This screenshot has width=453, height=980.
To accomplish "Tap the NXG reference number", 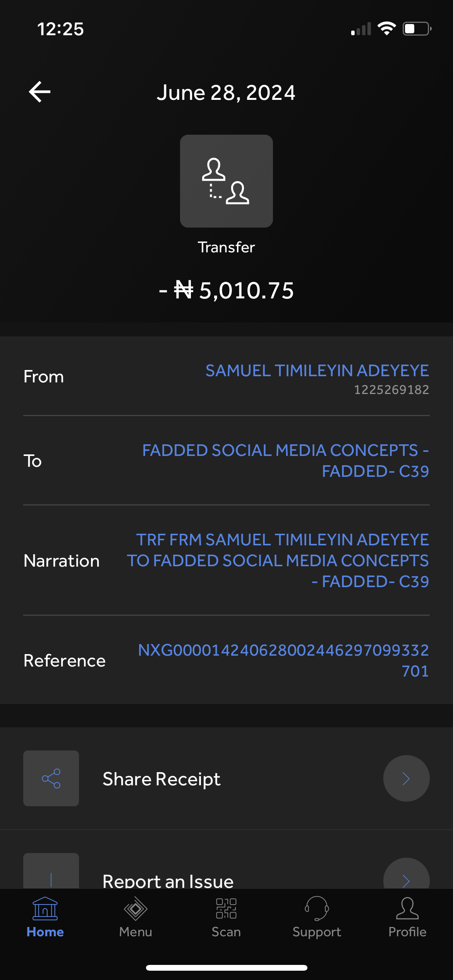I will [x=283, y=660].
